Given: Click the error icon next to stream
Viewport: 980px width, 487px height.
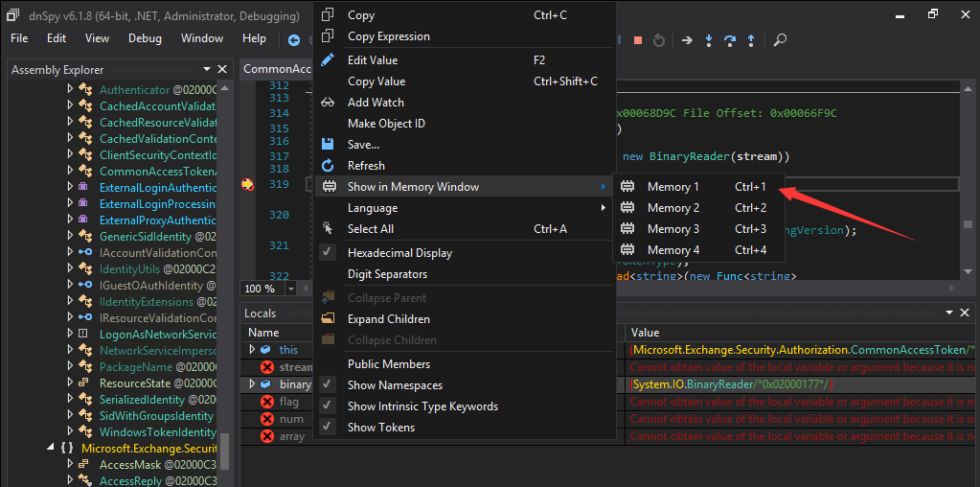Looking at the screenshot, I should coord(267,367).
